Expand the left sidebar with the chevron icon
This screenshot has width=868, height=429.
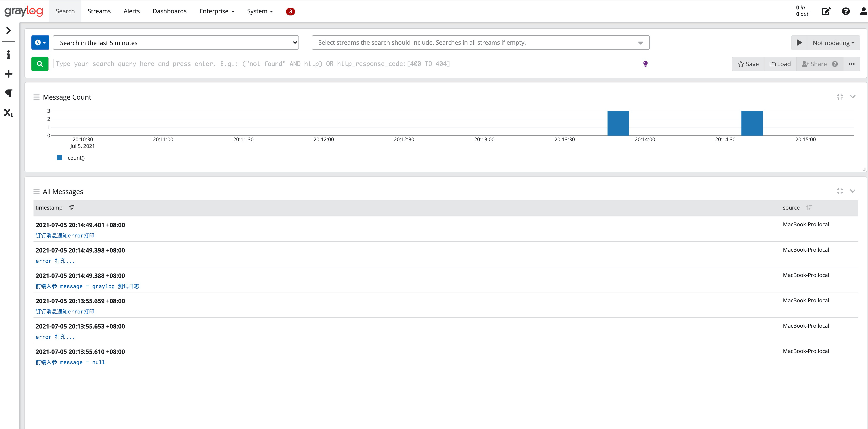coord(9,31)
